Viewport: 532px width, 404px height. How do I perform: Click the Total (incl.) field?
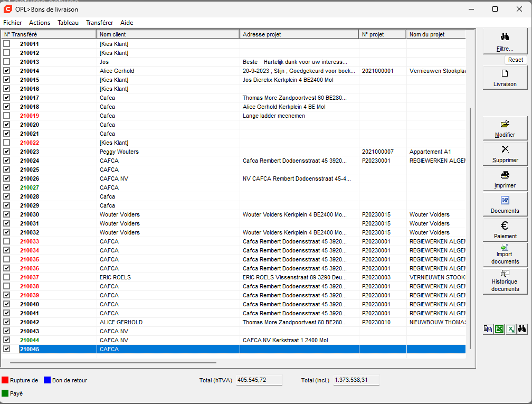pos(356,380)
